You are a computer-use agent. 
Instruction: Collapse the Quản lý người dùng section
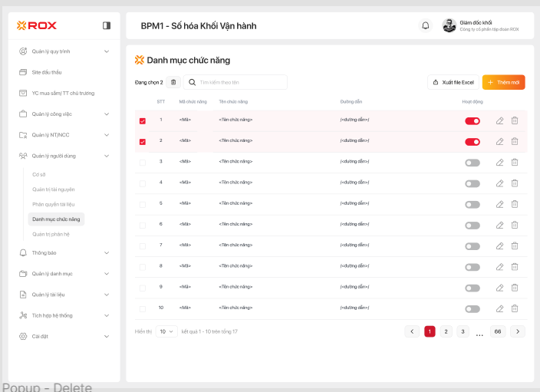[x=107, y=156]
